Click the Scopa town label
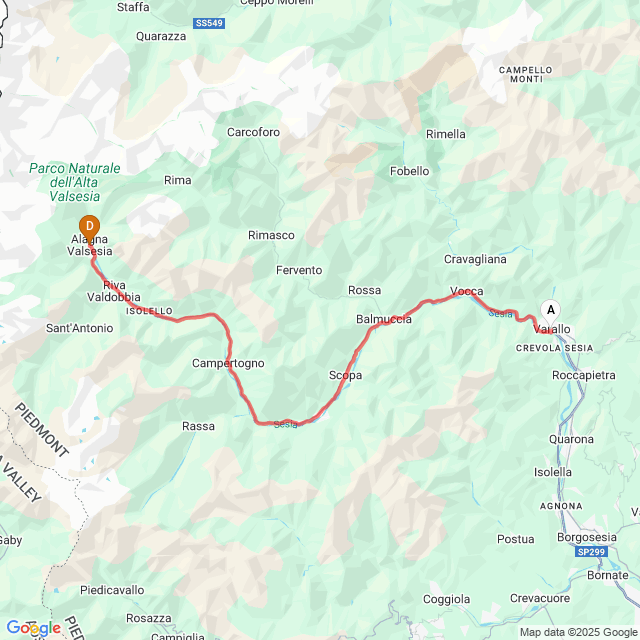The height and width of the screenshot is (640, 640). tap(345, 375)
